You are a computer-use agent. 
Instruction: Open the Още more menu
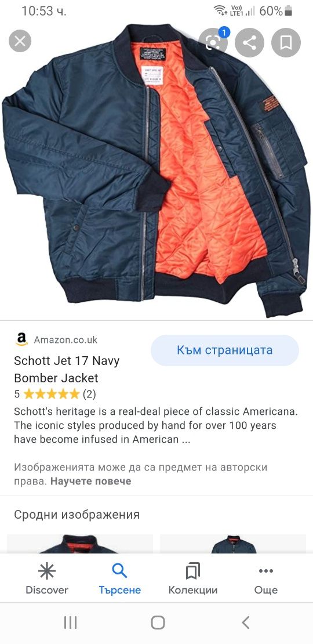click(x=266, y=579)
